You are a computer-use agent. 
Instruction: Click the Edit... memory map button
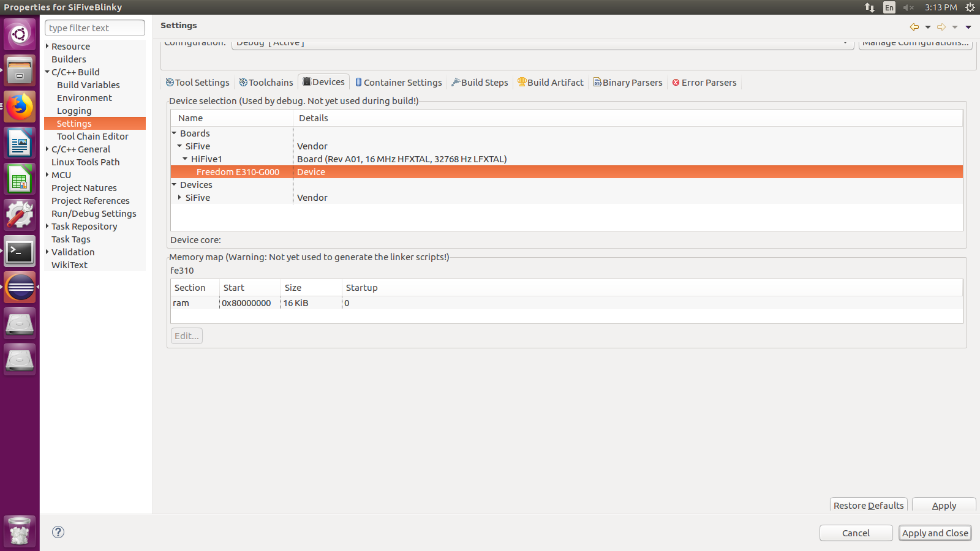[x=187, y=335]
